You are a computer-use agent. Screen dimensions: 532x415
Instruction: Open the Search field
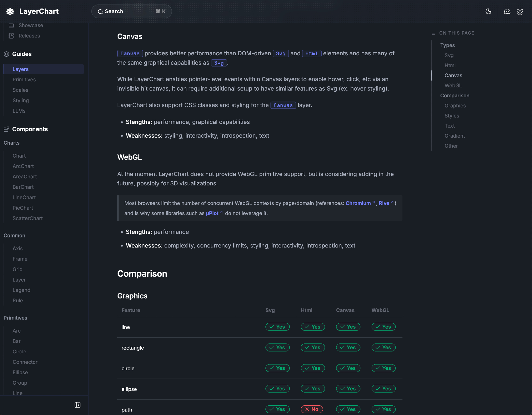[131, 11]
